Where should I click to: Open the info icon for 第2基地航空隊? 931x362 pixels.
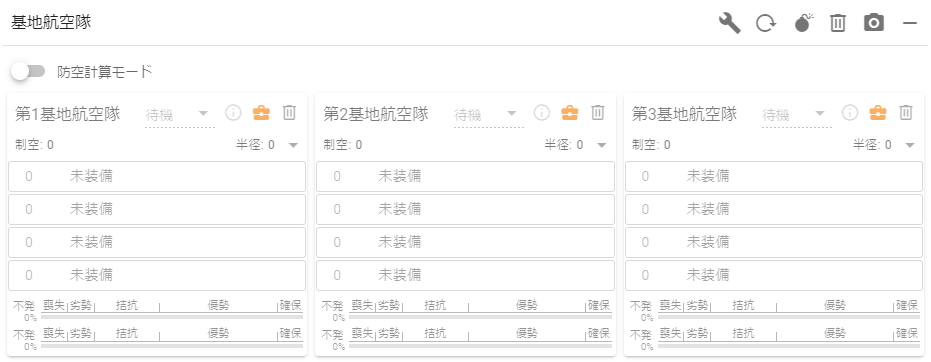pos(542,112)
